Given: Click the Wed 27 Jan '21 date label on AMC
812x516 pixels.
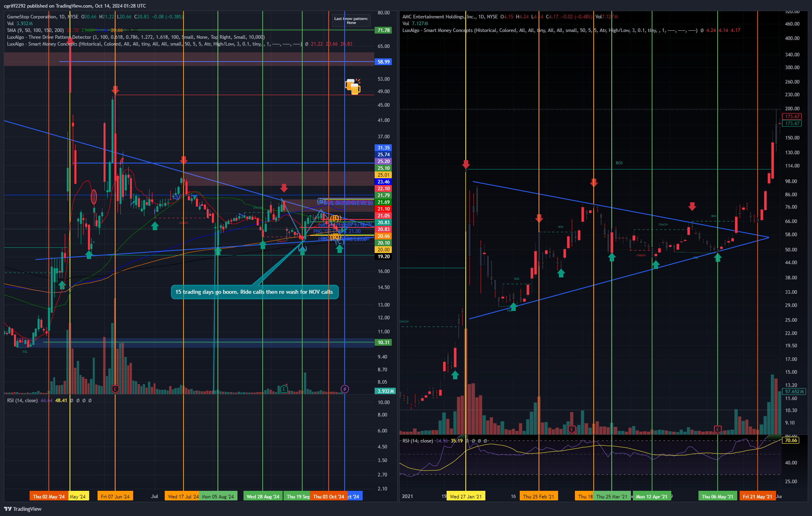Looking at the screenshot, I should 466,496.
